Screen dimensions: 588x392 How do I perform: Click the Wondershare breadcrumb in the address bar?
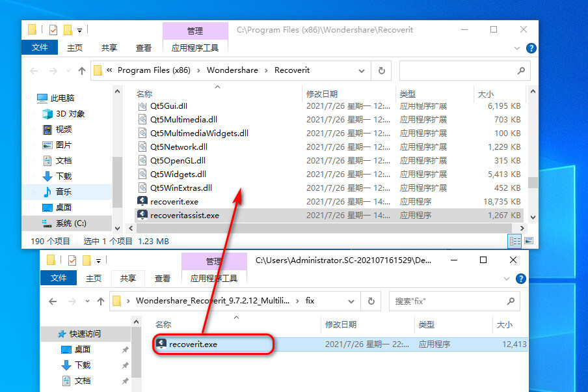pos(232,70)
